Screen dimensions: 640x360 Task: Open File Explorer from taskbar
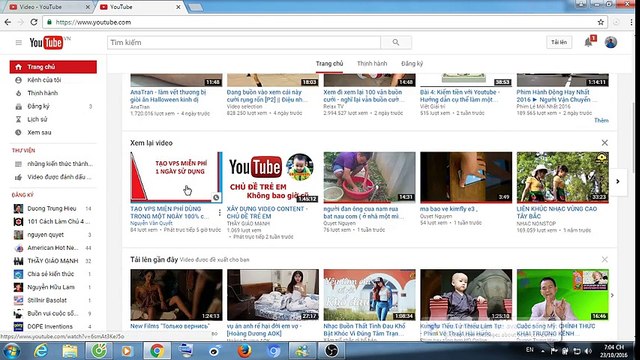70,351
